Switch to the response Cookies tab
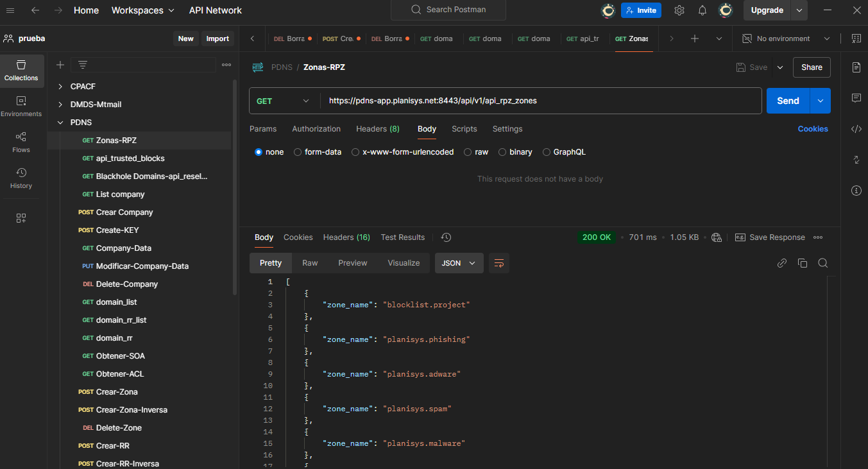Screen dimensions: 868x469 (x=298, y=237)
